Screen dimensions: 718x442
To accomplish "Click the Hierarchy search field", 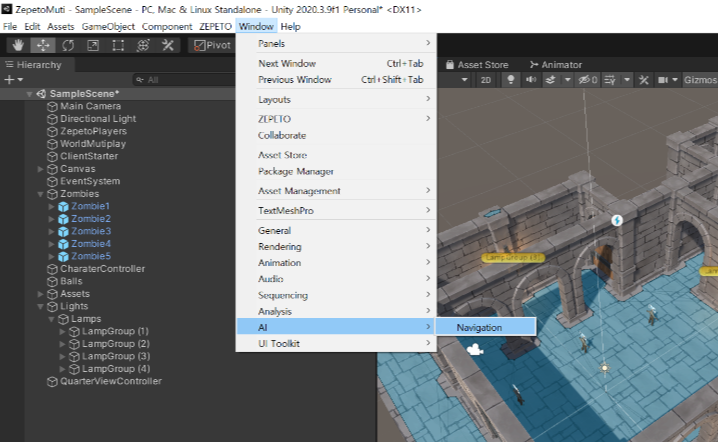I will 184,80.
